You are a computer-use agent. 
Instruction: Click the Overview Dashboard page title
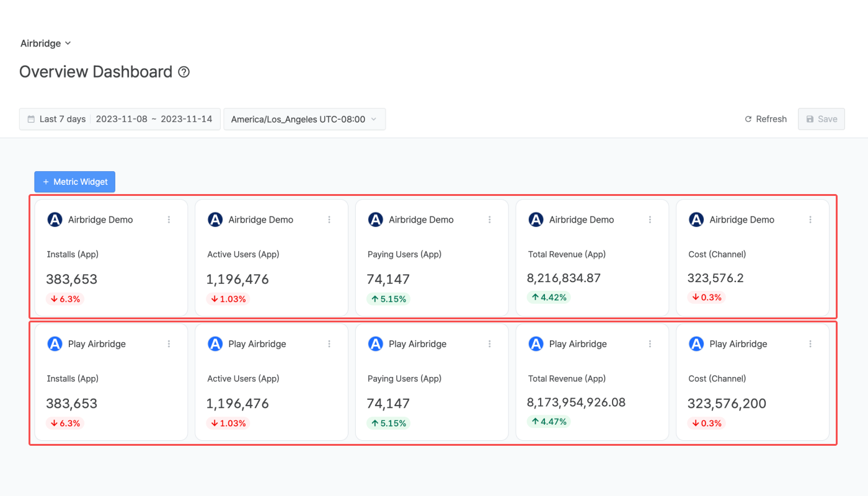(x=95, y=72)
